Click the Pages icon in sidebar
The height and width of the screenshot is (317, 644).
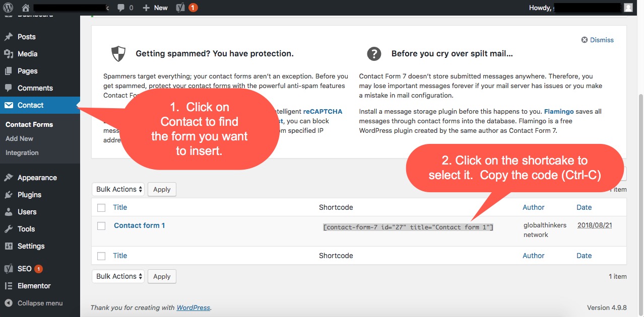click(8, 71)
